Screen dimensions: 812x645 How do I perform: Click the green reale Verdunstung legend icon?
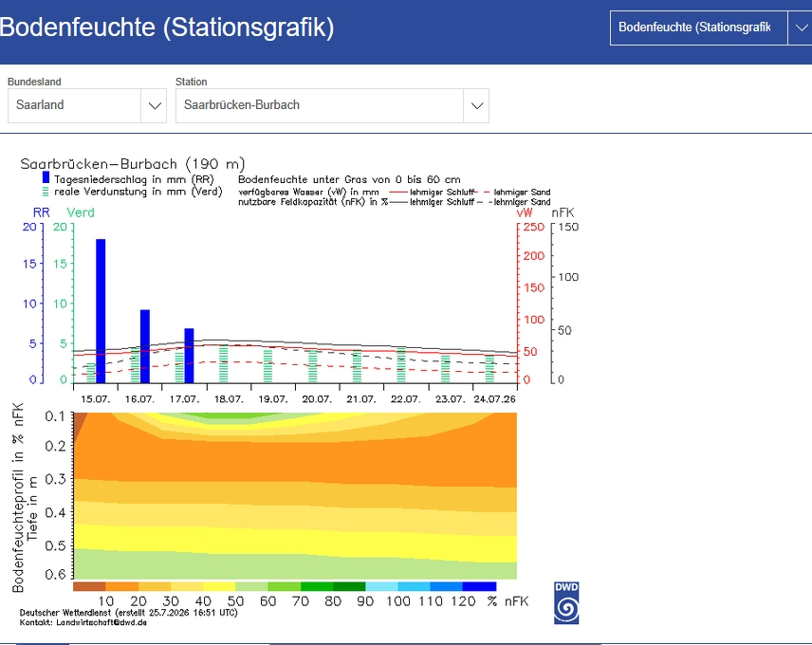(x=46, y=192)
